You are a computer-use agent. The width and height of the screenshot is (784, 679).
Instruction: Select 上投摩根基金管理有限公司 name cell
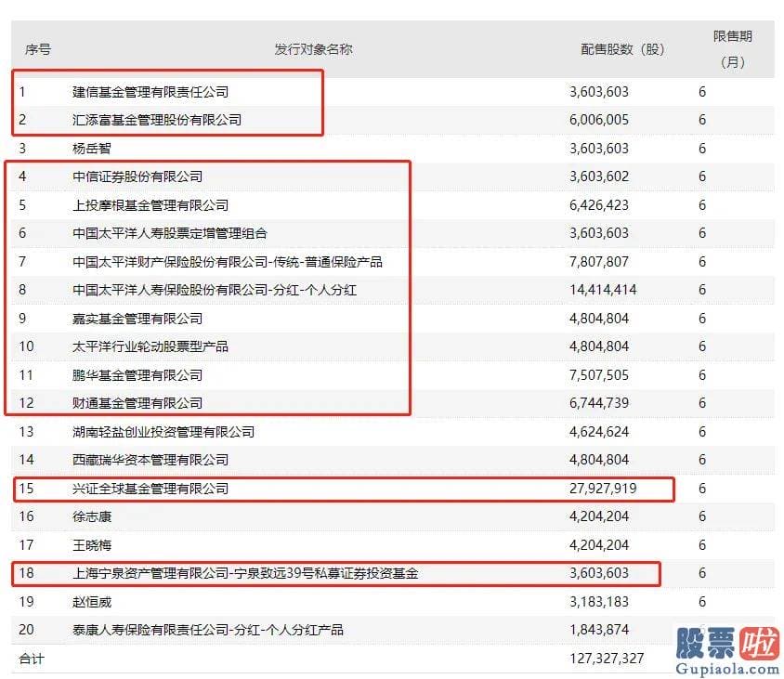(150, 205)
